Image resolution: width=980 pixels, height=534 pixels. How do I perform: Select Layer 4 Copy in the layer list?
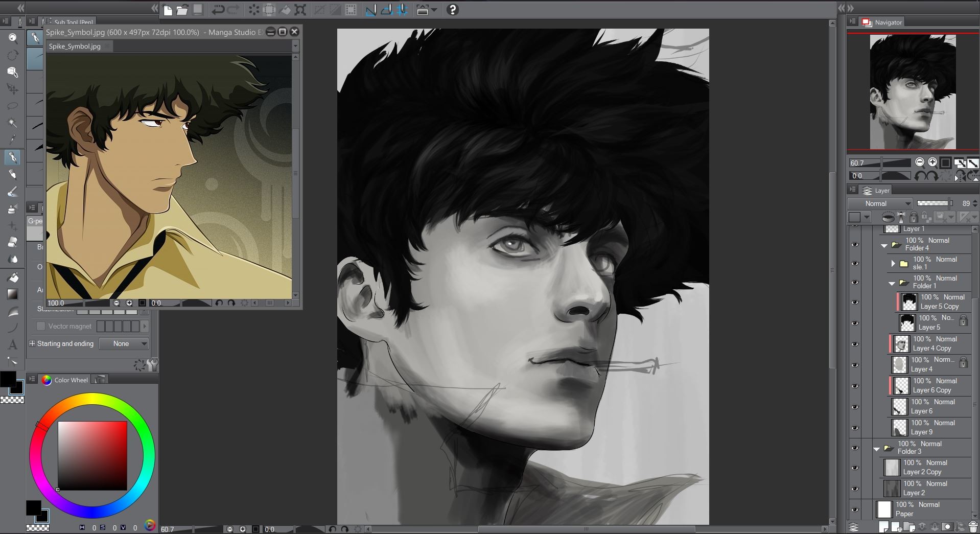coord(930,344)
